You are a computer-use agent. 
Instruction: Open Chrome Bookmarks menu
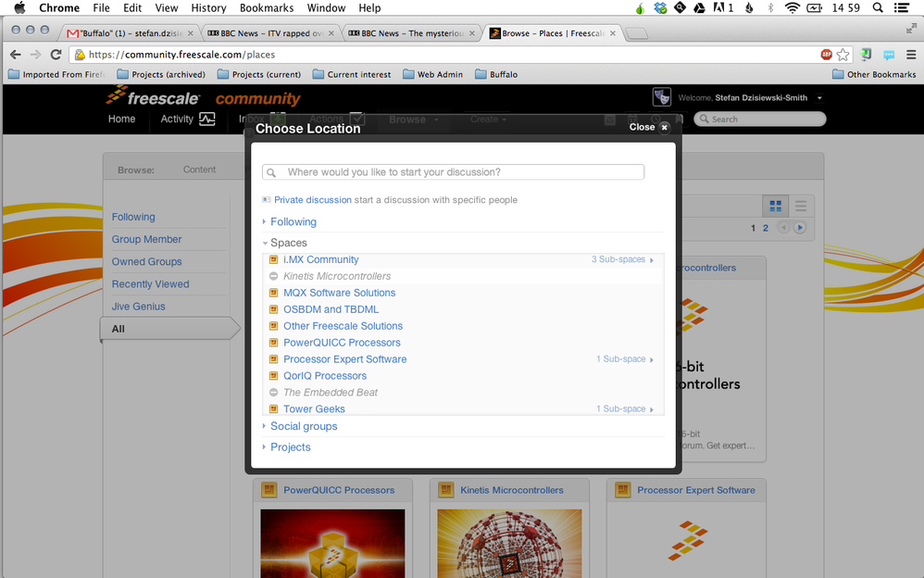(x=267, y=7)
